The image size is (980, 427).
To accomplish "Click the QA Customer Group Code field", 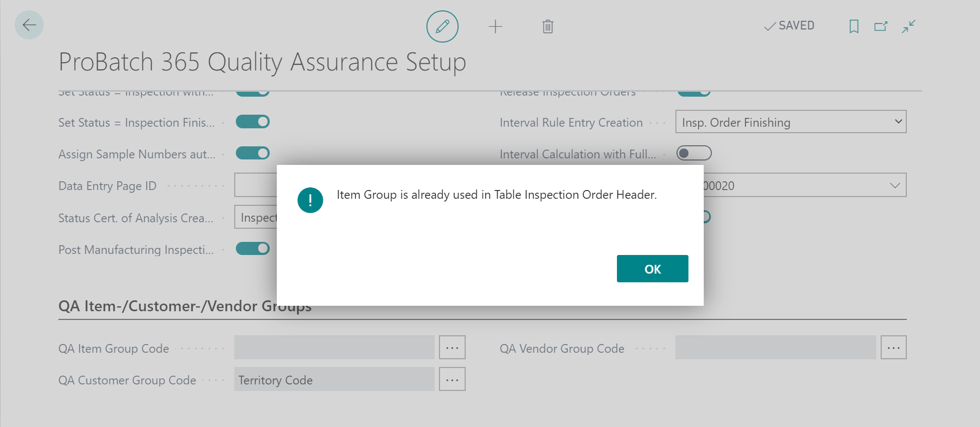I will (x=334, y=379).
